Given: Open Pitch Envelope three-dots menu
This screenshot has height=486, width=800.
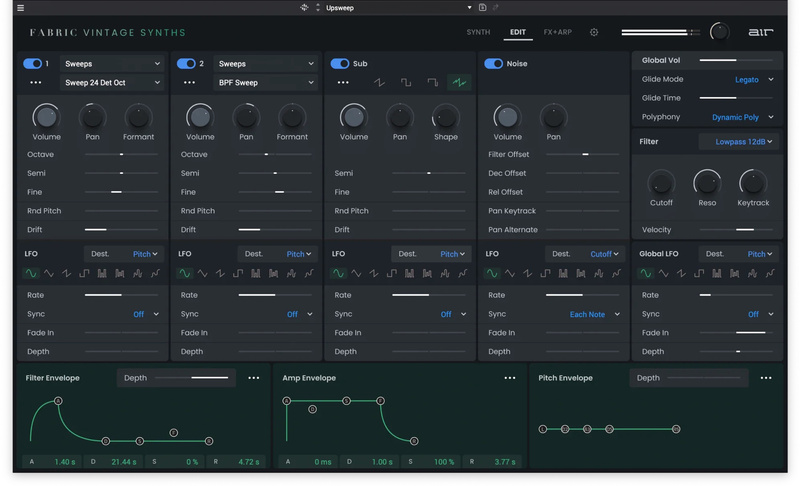Looking at the screenshot, I should point(766,378).
